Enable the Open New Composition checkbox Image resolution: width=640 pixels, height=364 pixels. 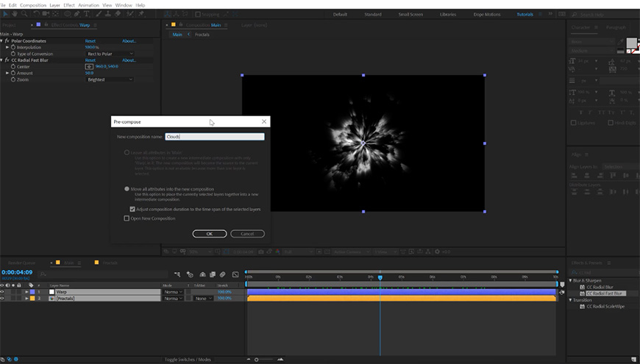point(127,218)
